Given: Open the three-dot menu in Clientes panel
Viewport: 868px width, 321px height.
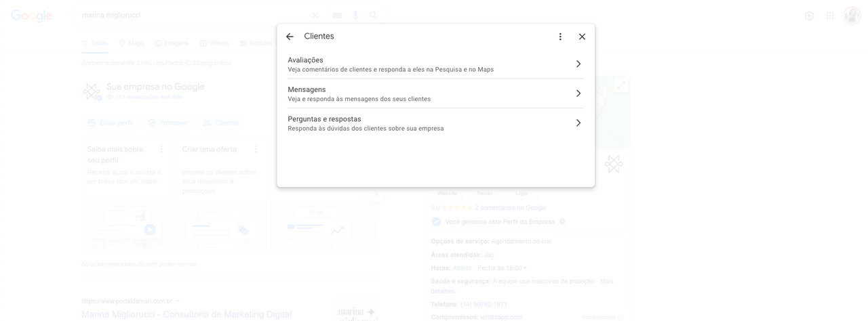Looking at the screenshot, I should 560,37.
